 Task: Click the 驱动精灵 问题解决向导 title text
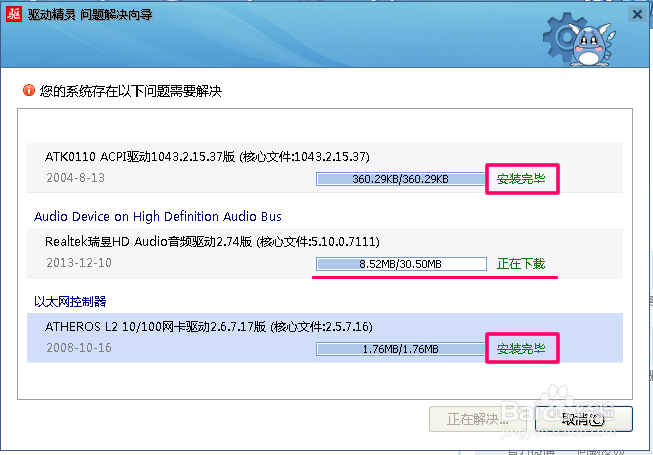click(x=90, y=15)
